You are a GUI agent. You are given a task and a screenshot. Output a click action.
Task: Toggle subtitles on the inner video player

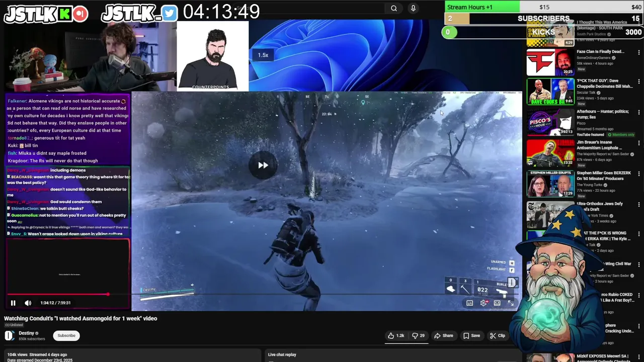(469, 303)
